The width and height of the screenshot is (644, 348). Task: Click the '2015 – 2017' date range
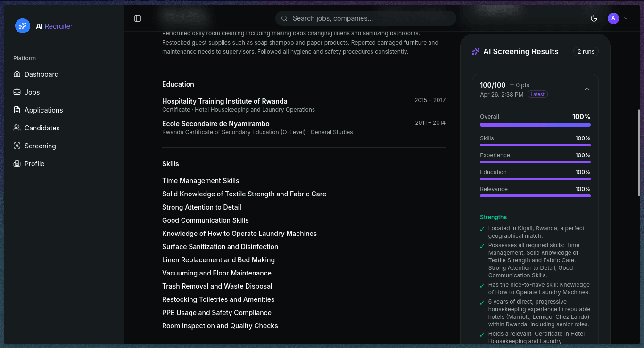tap(430, 100)
